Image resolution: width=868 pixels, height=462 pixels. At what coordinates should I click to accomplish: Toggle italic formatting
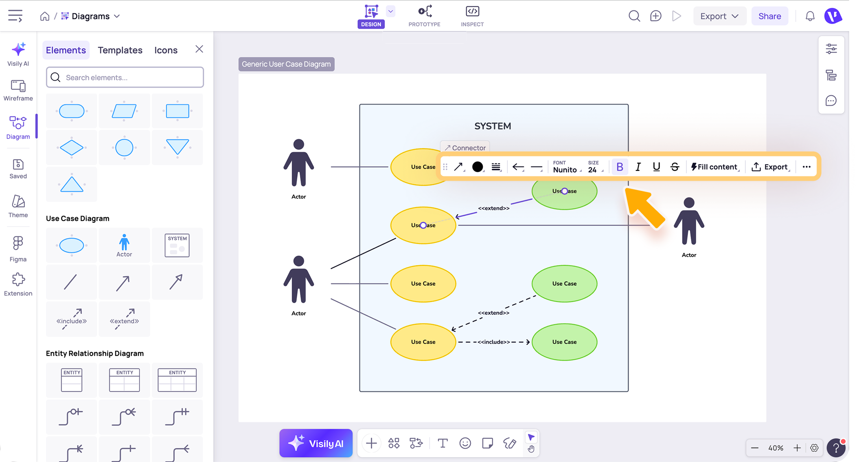[638, 167]
